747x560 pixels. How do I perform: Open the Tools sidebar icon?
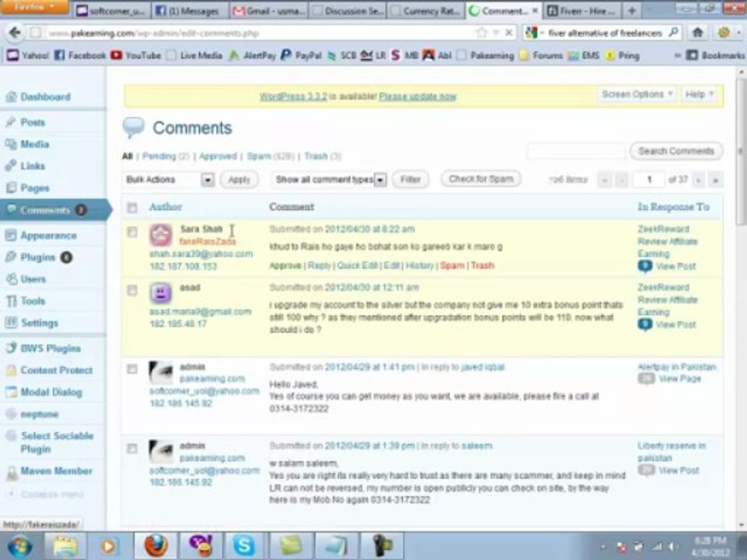pyautogui.click(x=11, y=301)
